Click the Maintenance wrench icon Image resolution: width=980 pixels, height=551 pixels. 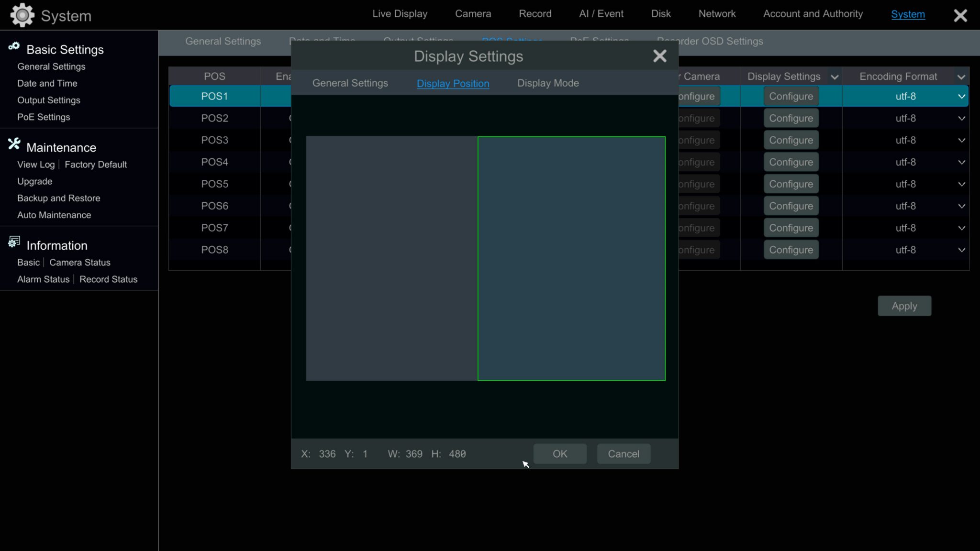(13, 143)
